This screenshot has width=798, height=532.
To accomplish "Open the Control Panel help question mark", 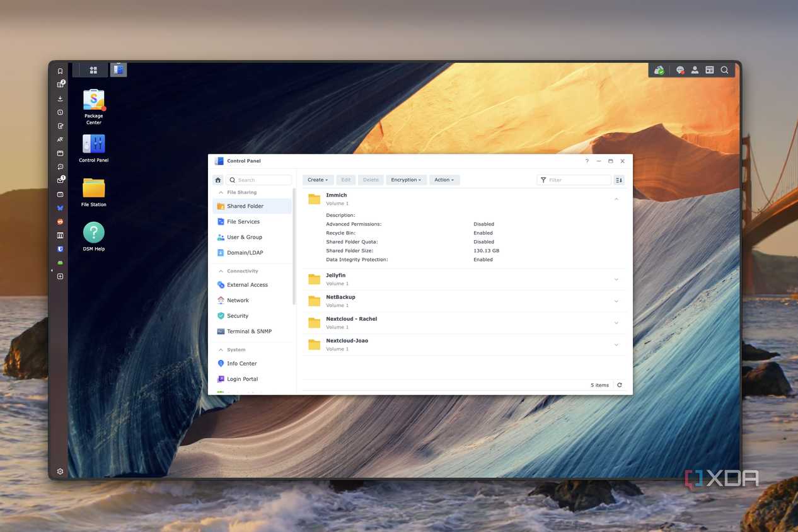I will point(587,161).
